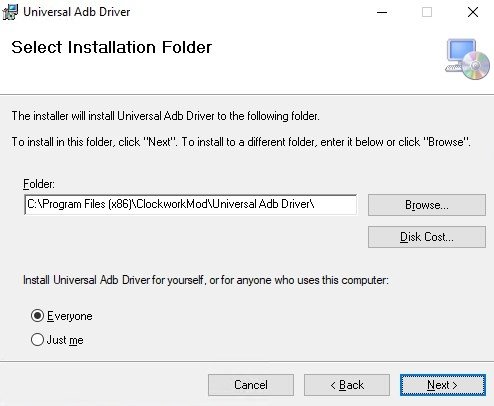Click the Browse instructions text line
The image size is (494, 406).
[241, 142]
